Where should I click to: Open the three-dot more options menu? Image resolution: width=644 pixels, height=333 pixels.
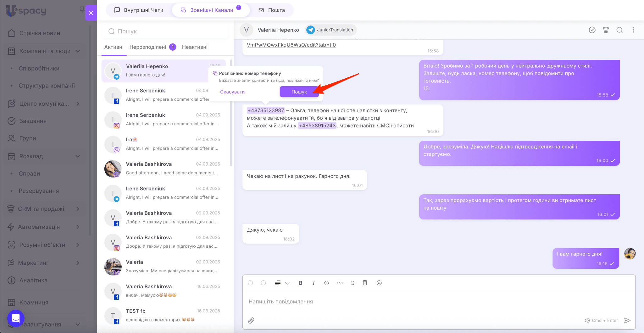[633, 30]
